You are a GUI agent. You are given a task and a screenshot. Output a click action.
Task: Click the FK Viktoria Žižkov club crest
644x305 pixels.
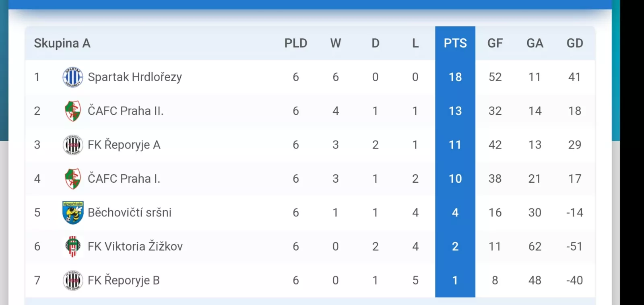coord(73,246)
